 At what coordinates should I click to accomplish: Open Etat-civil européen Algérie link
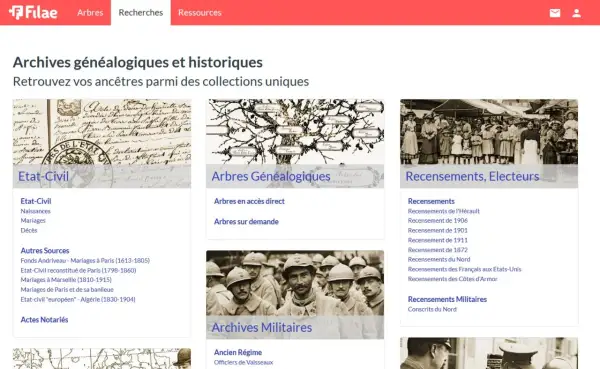click(78, 299)
